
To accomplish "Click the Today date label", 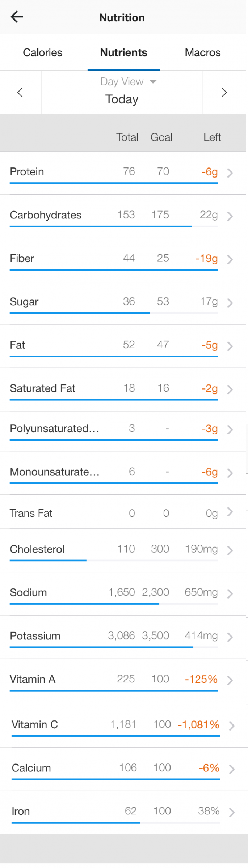I will pyautogui.click(x=122, y=99).
